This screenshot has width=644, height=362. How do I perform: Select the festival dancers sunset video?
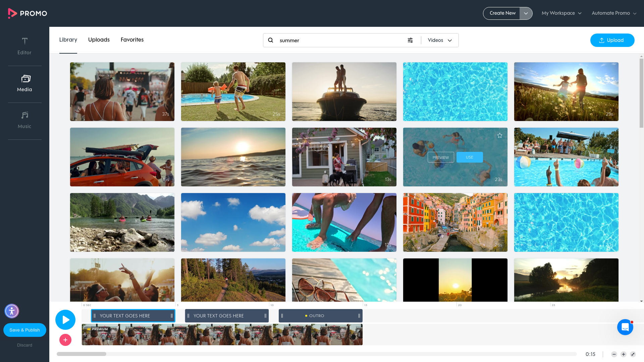click(122, 280)
